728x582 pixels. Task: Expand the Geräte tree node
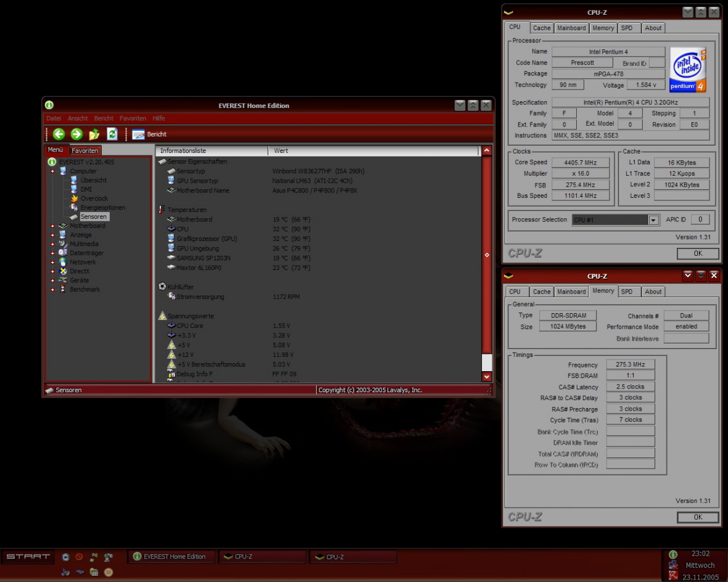tap(52, 281)
